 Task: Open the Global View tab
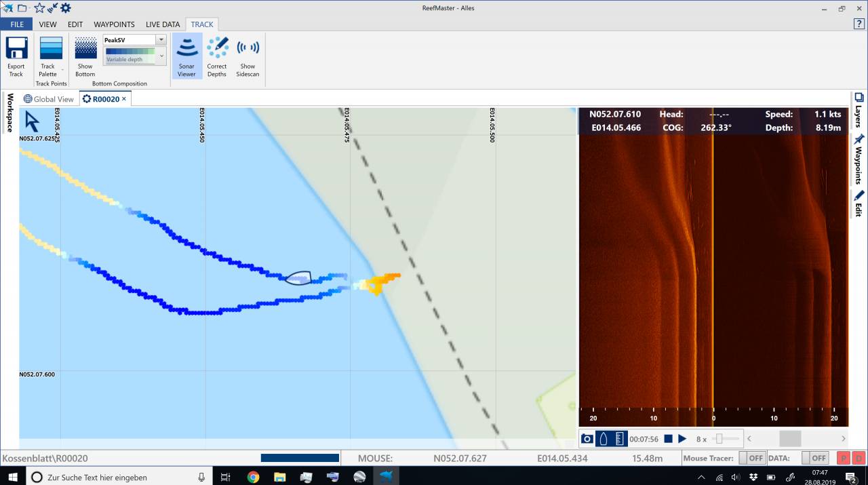click(49, 99)
